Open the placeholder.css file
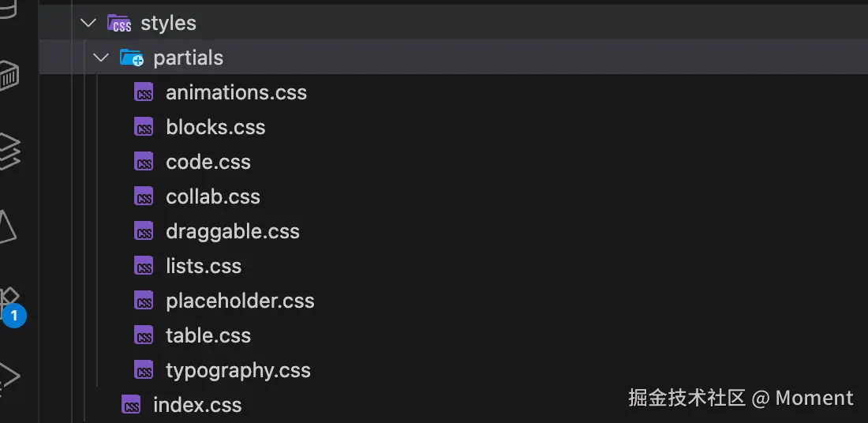 [240, 301]
